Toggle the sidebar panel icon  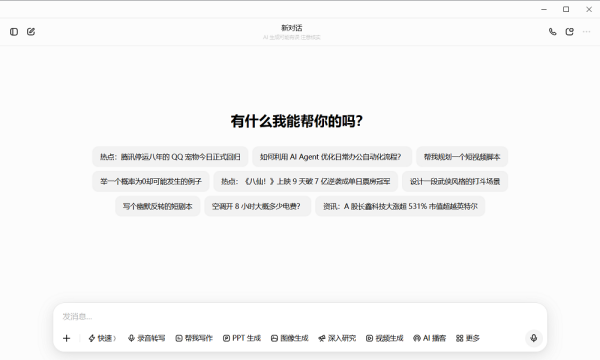pyautogui.click(x=14, y=32)
